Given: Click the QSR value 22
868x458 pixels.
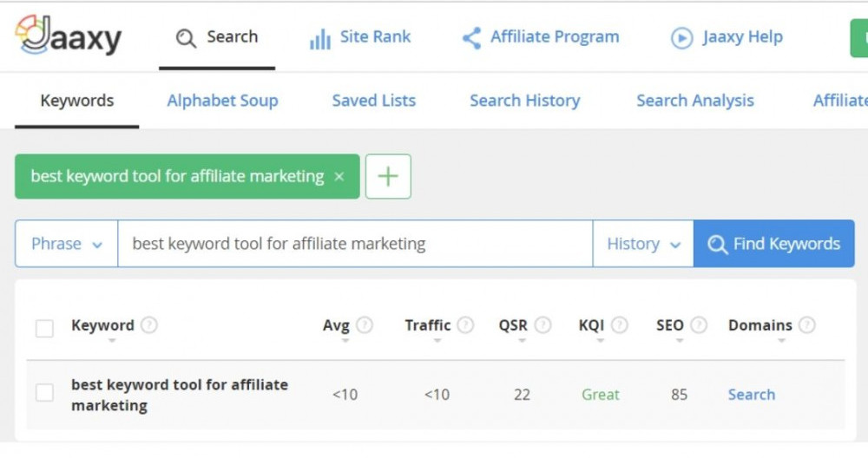Looking at the screenshot, I should click(x=522, y=395).
